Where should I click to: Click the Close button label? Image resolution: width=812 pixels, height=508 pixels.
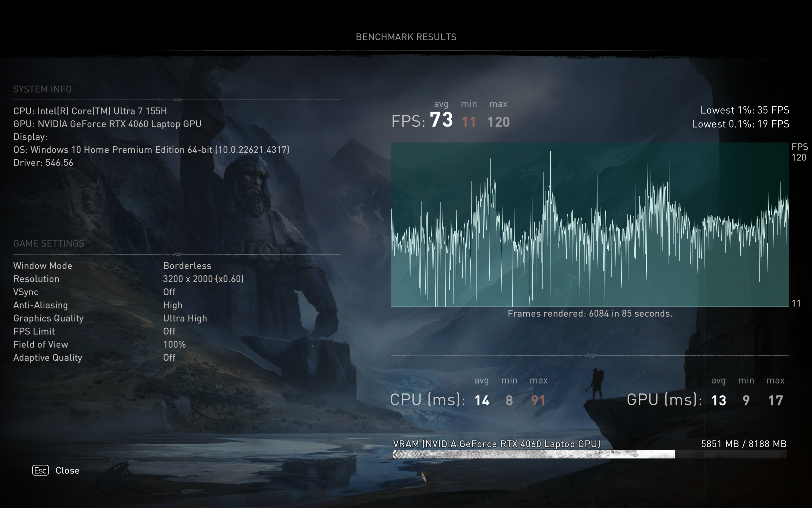(x=67, y=470)
